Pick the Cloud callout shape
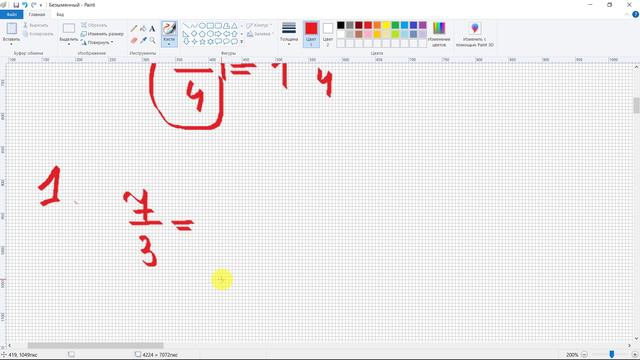Image resolution: width=640 pixels, height=360 pixels. coord(234,42)
